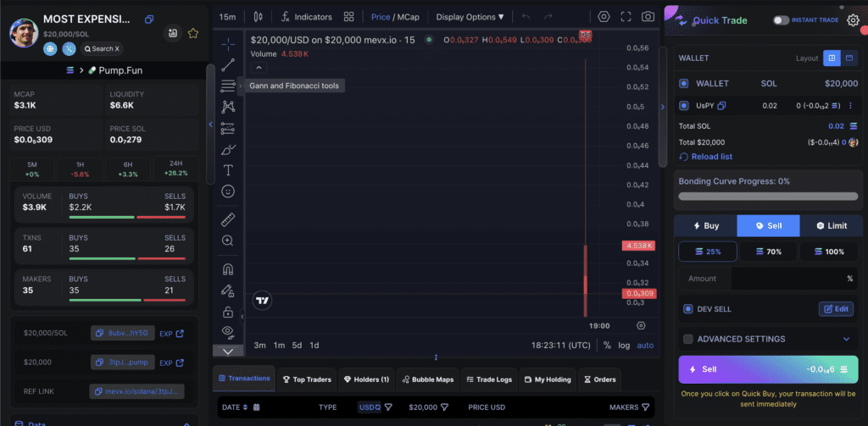Viewport: 868px width, 426px height.
Task: Open token website globe icon
Action: pos(50,48)
